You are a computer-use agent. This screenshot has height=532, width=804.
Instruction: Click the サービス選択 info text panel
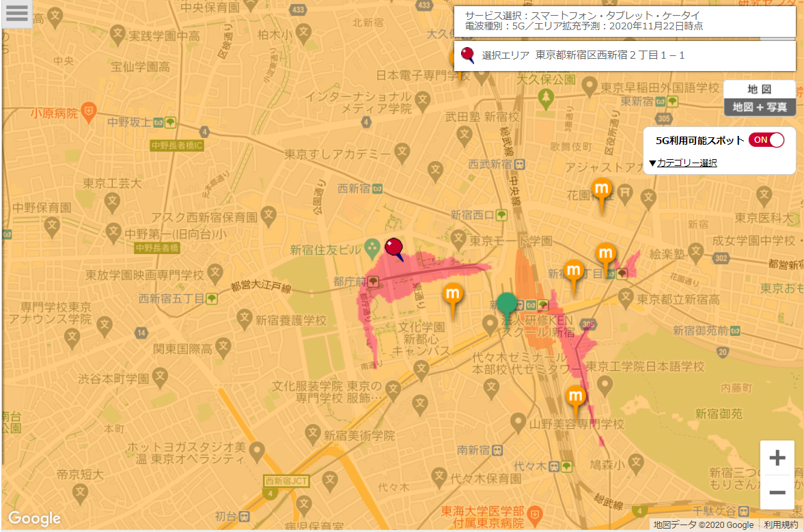[x=624, y=21]
